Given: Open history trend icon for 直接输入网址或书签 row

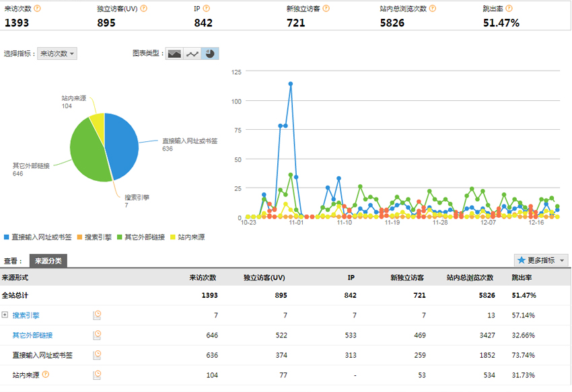Looking at the screenshot, I should [97, 355].
